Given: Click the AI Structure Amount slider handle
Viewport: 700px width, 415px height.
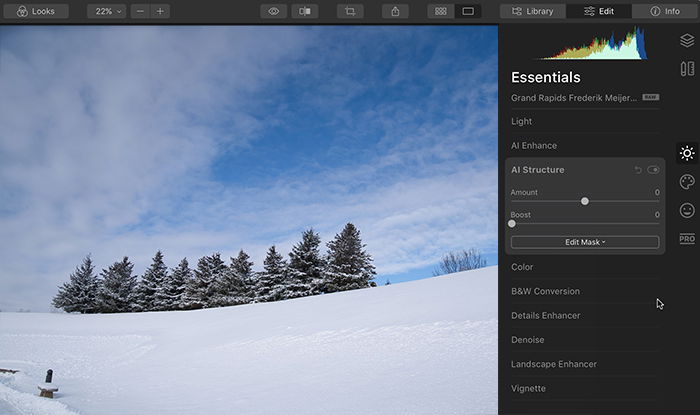Looking at the screenshot, I should point(585,201).
